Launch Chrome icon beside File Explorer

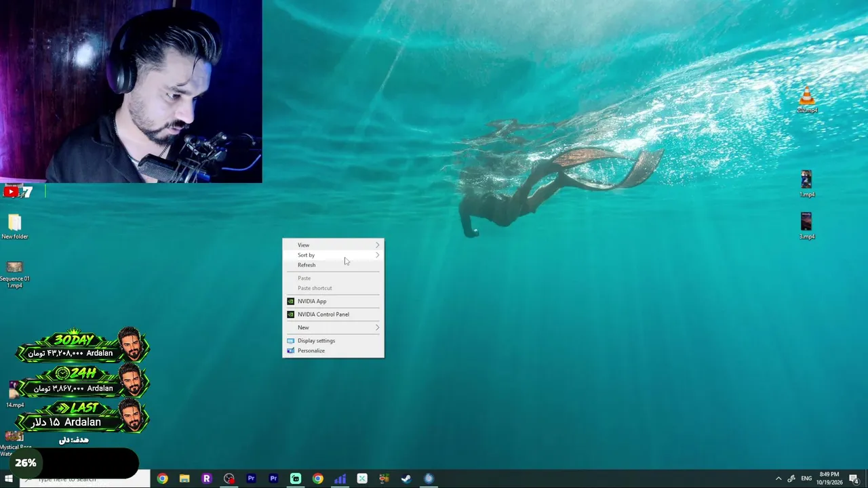tap(162, 479)
